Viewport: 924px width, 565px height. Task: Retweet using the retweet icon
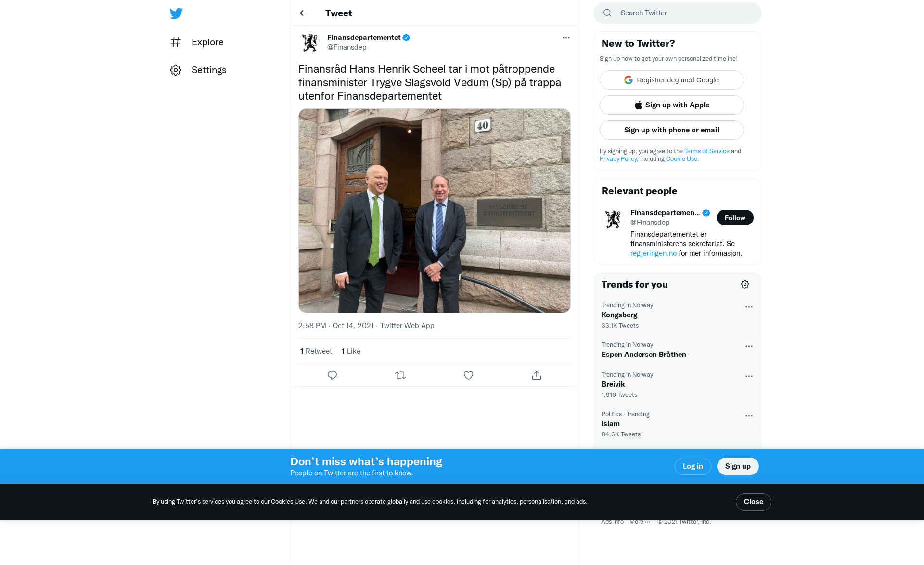(x=400, y=375)
